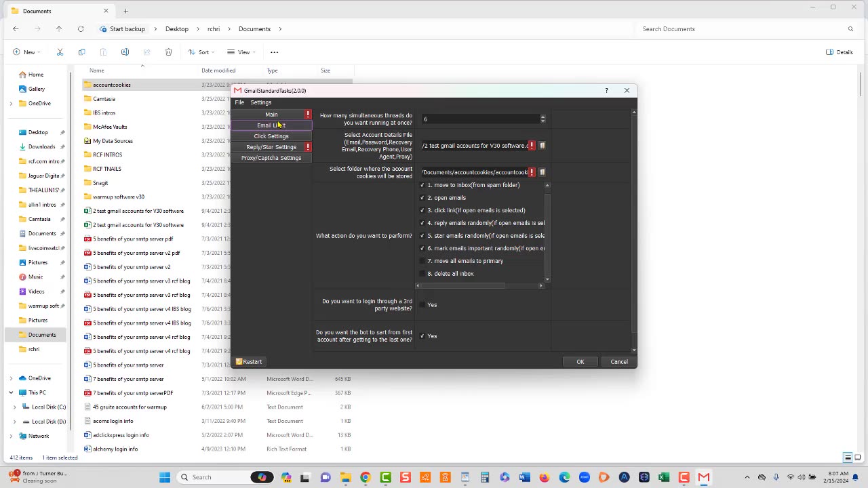This screenshot has width=868, height=488.
Task: Select the 'warmup software v30' folder
Action: [119, 197]
